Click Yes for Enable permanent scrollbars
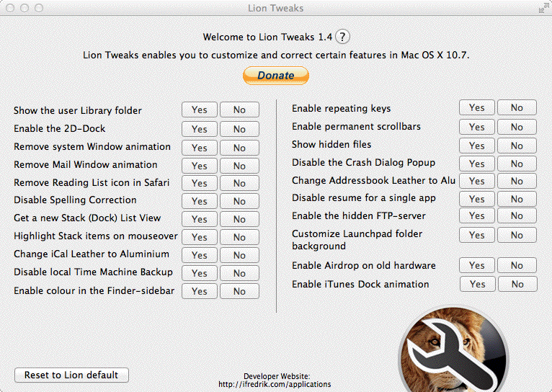 [x=476, y=127]
